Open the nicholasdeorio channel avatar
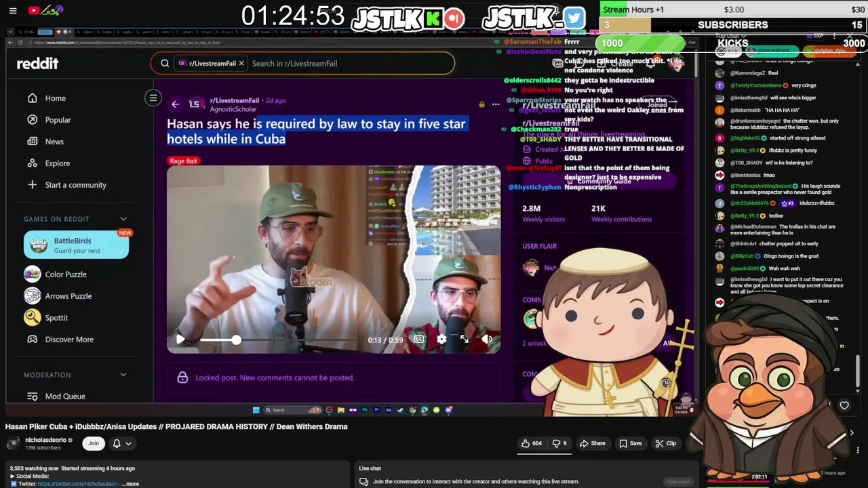 point(13,443)
